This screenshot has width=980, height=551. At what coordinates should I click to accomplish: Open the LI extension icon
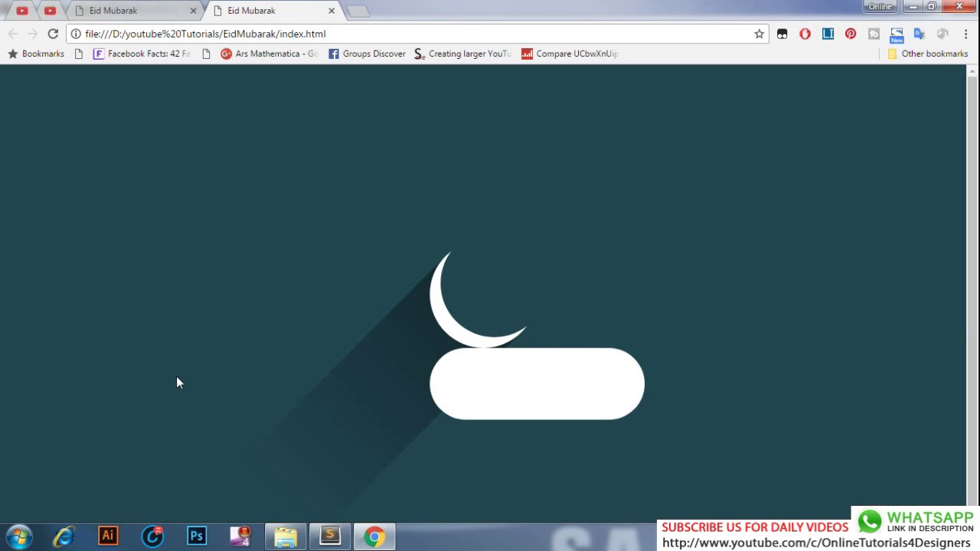[828, 34]
